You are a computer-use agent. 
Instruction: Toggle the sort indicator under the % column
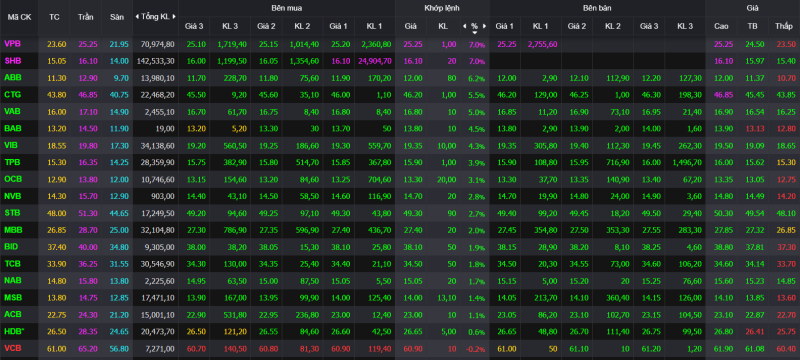click(474, 33)
